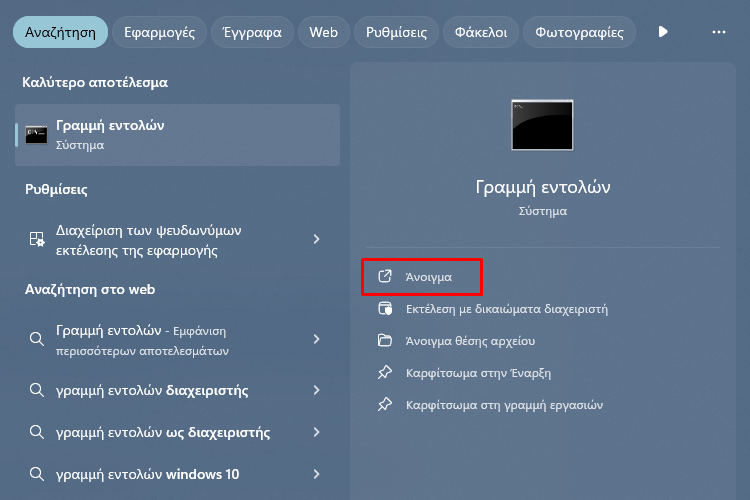The width and height of the screenshot is (750, 500).
Task: Select suggestion γραμμή εντολών διαχειριστής
Action: point(177,390)
